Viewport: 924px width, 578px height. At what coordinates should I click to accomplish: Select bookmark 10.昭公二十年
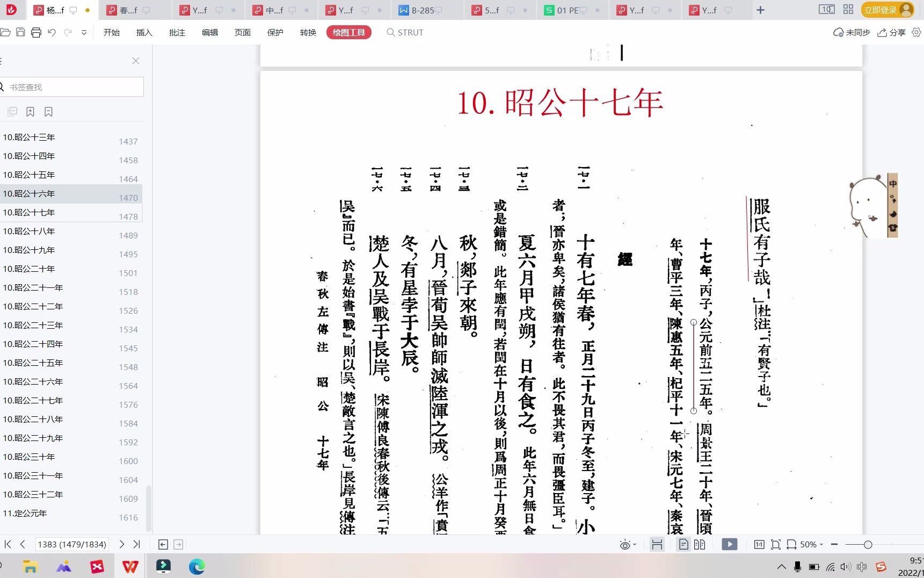point(71,269)
